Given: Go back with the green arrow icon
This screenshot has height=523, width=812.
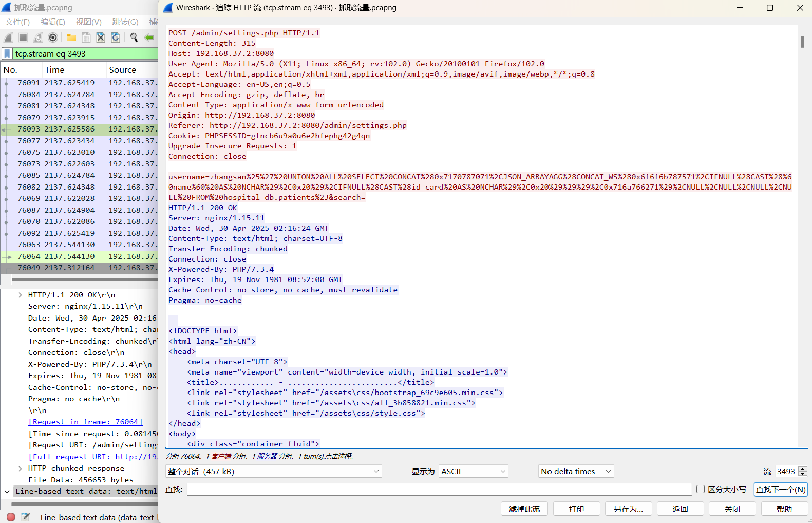Looking at the screenshot, I should tap(149, 38).
